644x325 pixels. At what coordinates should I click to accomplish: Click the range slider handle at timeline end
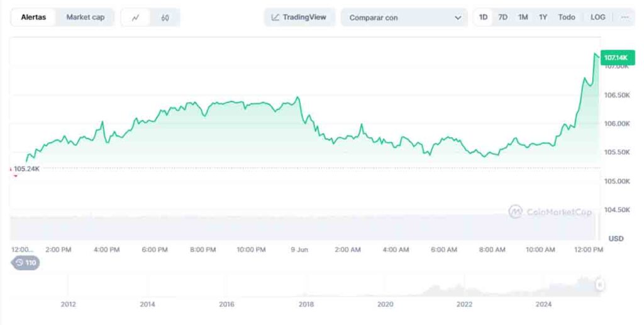click(600, 285)
